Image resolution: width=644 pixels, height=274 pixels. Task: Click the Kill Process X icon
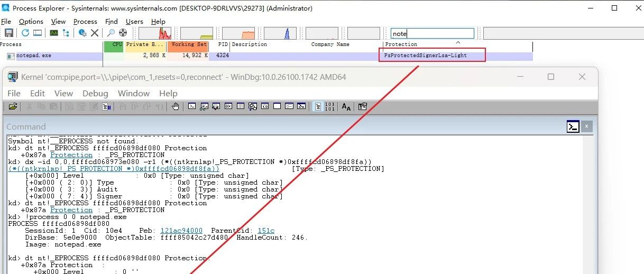point(95,33)
